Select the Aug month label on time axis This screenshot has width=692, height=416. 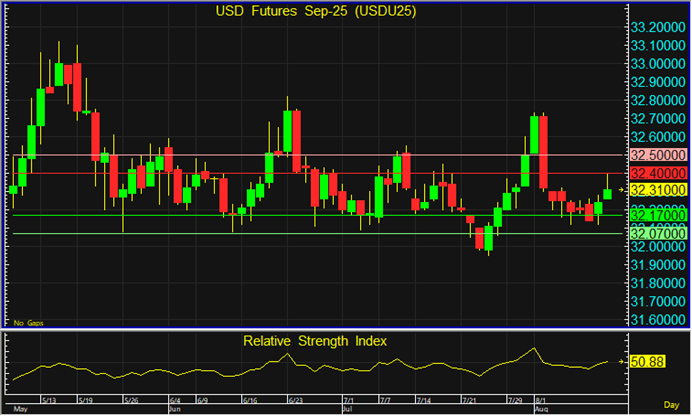[x=541, y=410]
